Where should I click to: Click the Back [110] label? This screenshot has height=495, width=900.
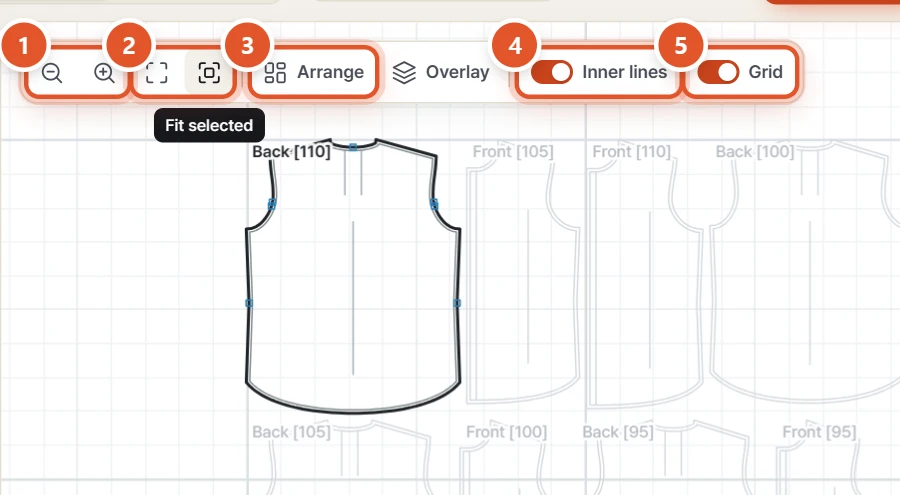coord(292,152)
